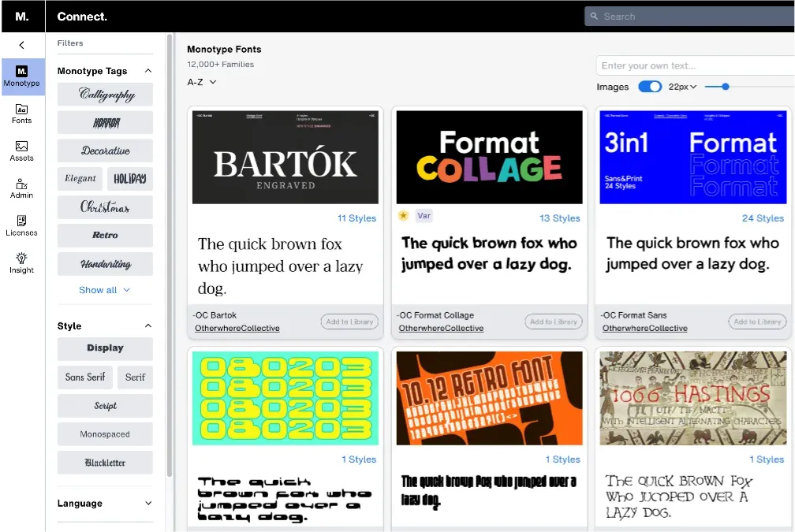The height and width of the screenshot is (532, 795).
Task: Click the Var badge on Format Collage
Action: (424, 216)
